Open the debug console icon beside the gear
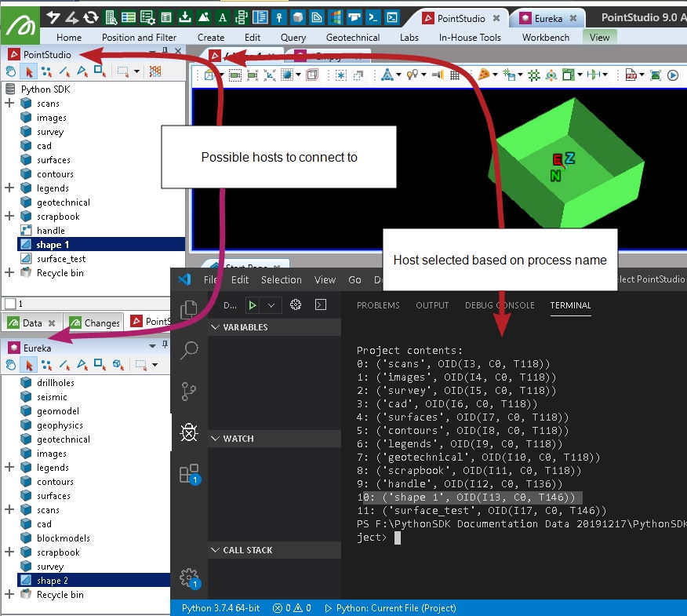 pyautogui.click(x=321, y=304)
